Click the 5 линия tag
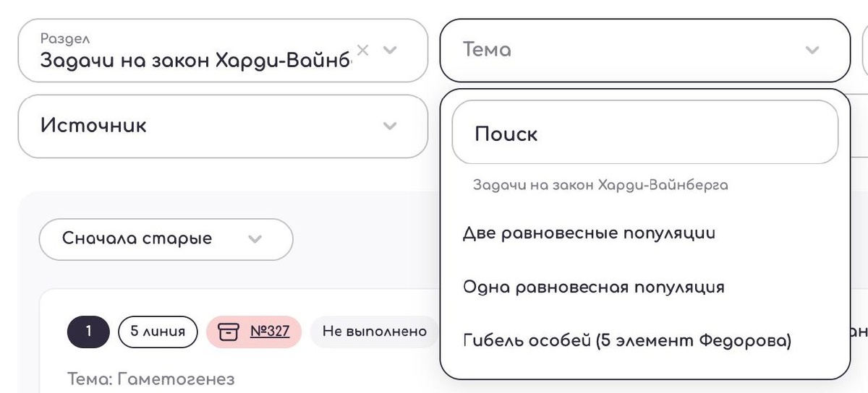Image resolution: width=868 pixels, height=393 pixels. click(158, 332)
